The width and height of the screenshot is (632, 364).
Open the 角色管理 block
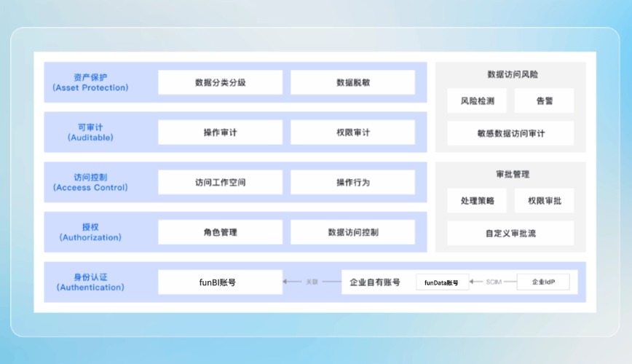(220, 232)
